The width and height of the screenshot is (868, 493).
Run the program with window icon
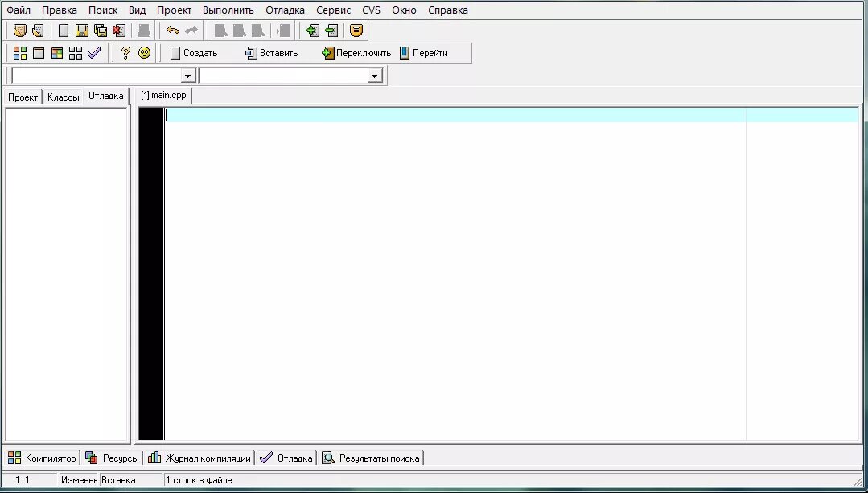(39, 53)
